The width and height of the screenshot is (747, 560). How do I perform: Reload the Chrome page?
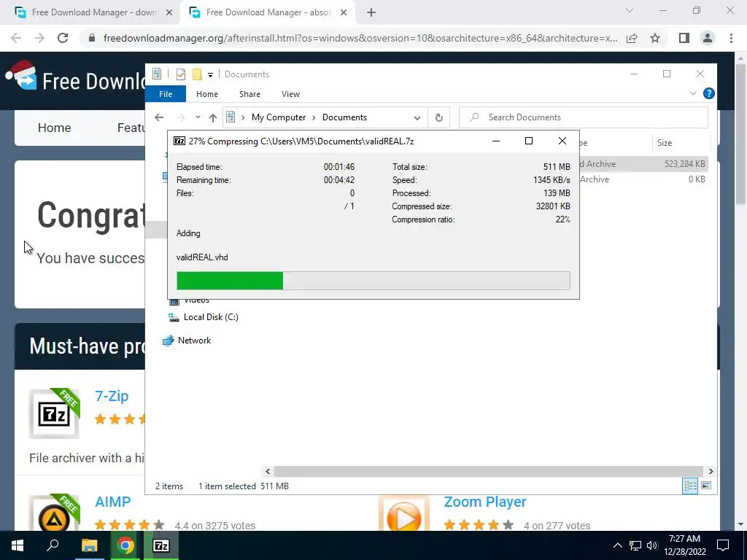pos(63,38)
